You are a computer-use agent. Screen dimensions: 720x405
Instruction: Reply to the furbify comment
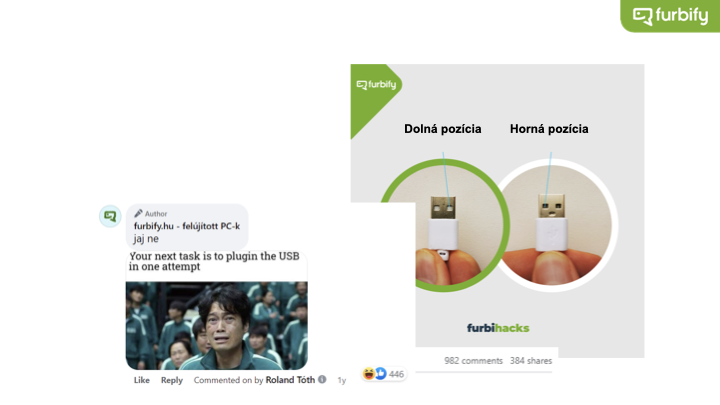coord(172,380)
